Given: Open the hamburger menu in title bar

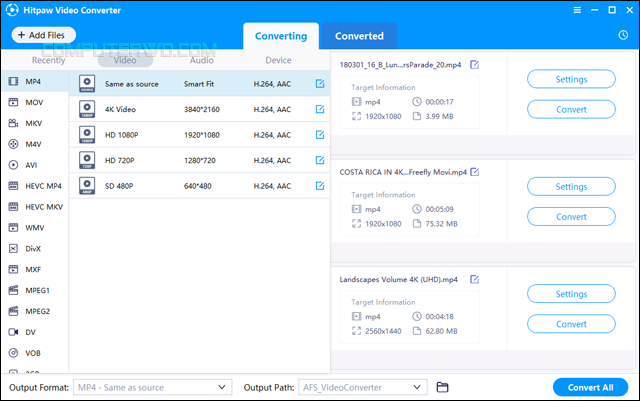Looking at the screenshot, I should pos(577,10).
